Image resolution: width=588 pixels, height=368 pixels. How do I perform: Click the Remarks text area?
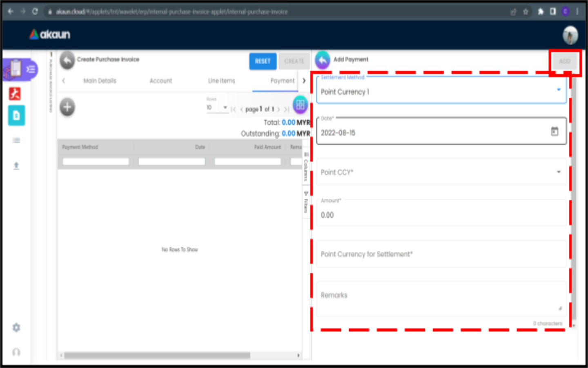pyautogui.click(x=441, y=299)
